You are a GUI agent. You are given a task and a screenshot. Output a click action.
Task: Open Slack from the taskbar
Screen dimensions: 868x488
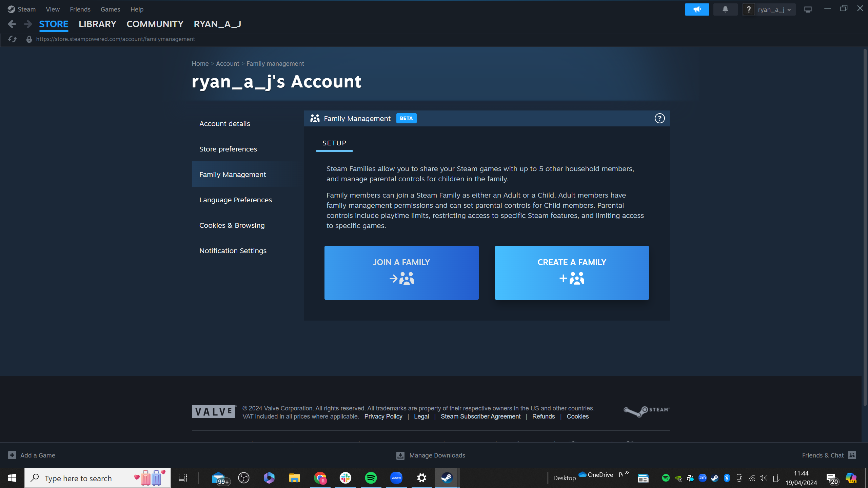(346, 478)
